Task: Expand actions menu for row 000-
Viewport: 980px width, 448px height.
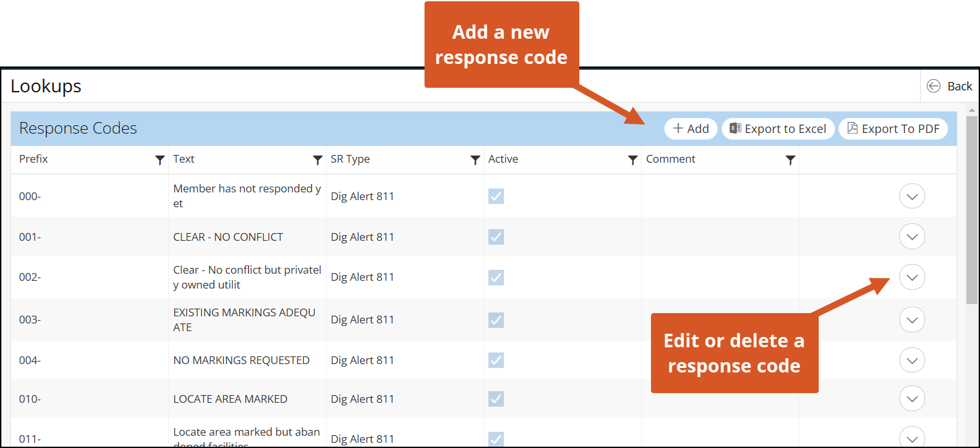Action: [x=912, y=196]
